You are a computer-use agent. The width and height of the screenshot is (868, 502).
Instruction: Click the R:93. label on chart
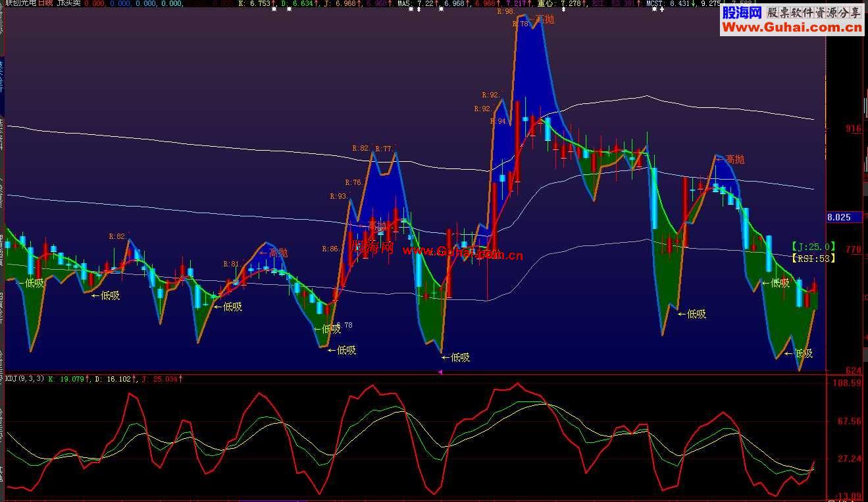pyautogui.click(x=338, y=196)
